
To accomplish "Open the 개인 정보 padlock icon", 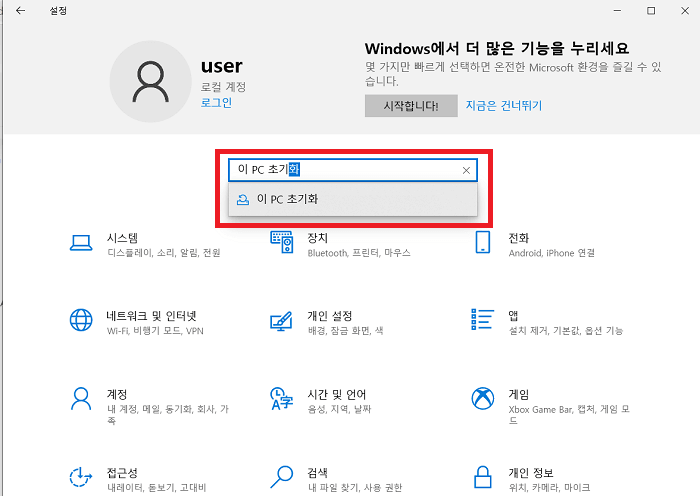I will [483, 477].
